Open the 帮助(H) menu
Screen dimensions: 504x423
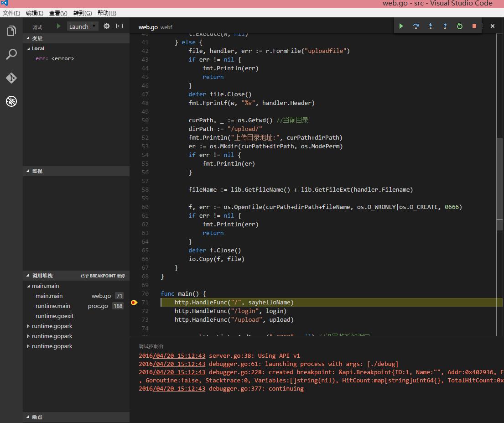pyautogui.click(x=107, y=13)
